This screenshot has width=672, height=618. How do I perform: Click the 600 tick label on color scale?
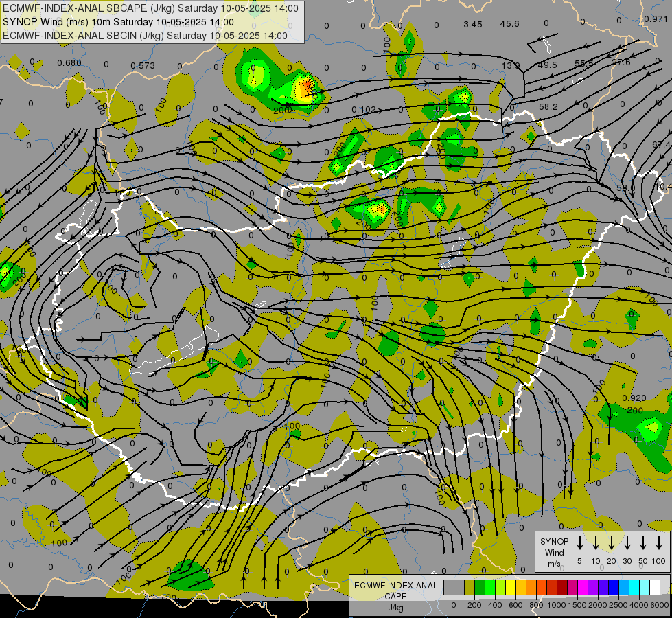click(x=515, y=605)
